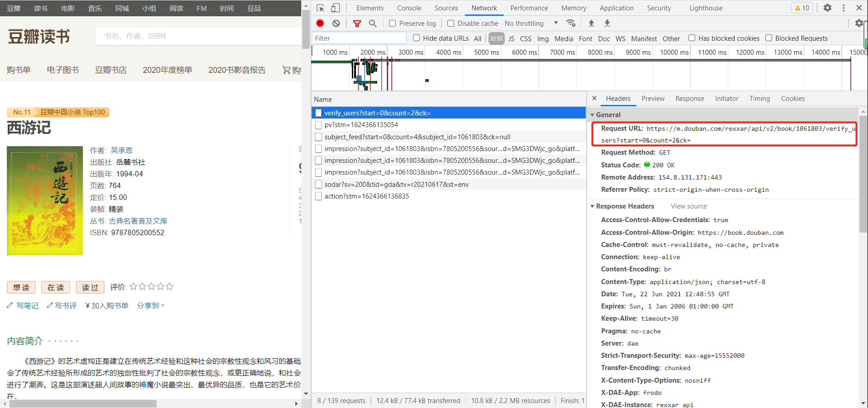
Task: Select the verify_users request row
Action: [x=449, y=113]
